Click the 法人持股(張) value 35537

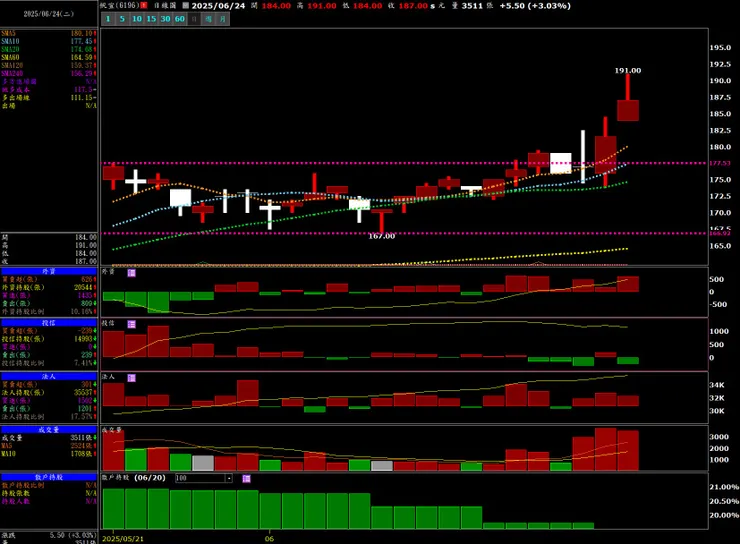point(83,393)
